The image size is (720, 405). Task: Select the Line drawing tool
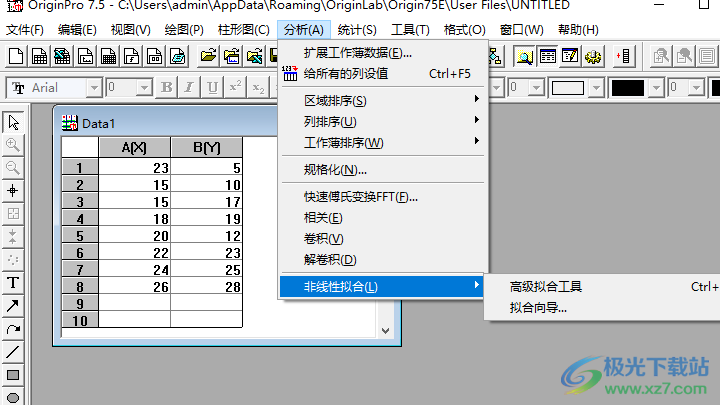pos(13,352)
